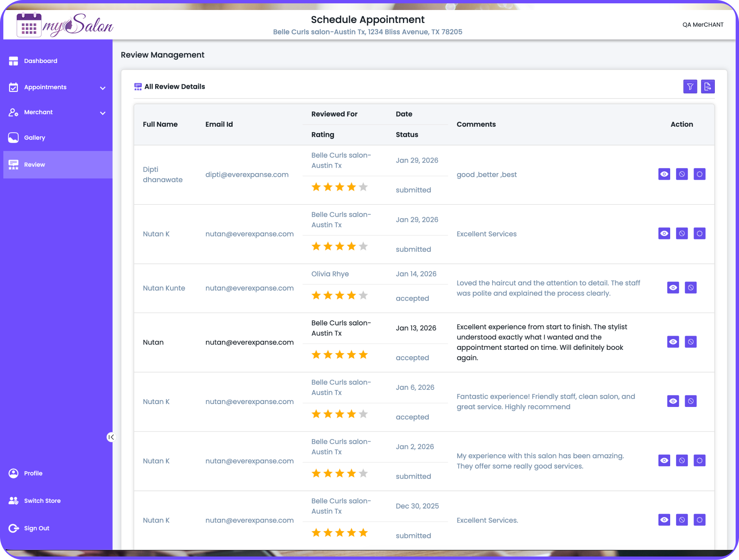Show the Dec 30, 2025 review details

click(664, 520)
